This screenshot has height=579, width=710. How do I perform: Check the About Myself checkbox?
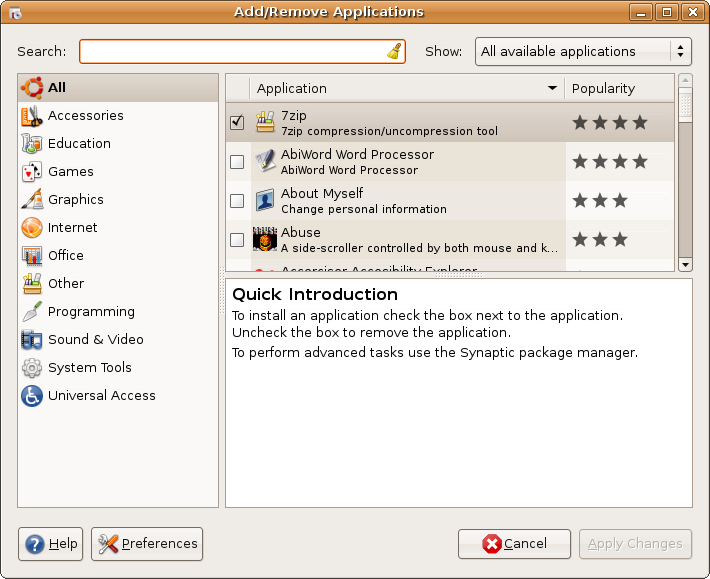[237, 201]
